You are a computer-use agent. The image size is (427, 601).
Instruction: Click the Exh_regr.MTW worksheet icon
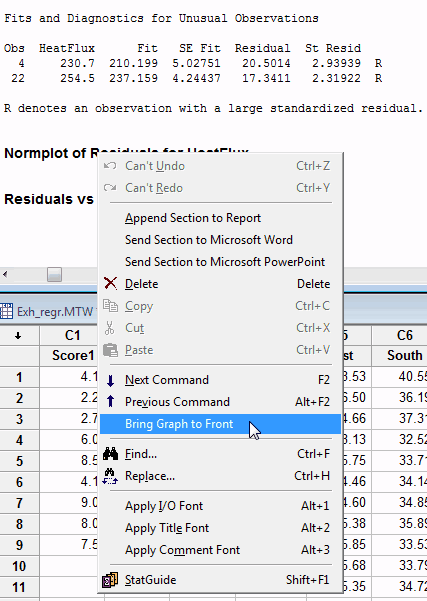7,311
